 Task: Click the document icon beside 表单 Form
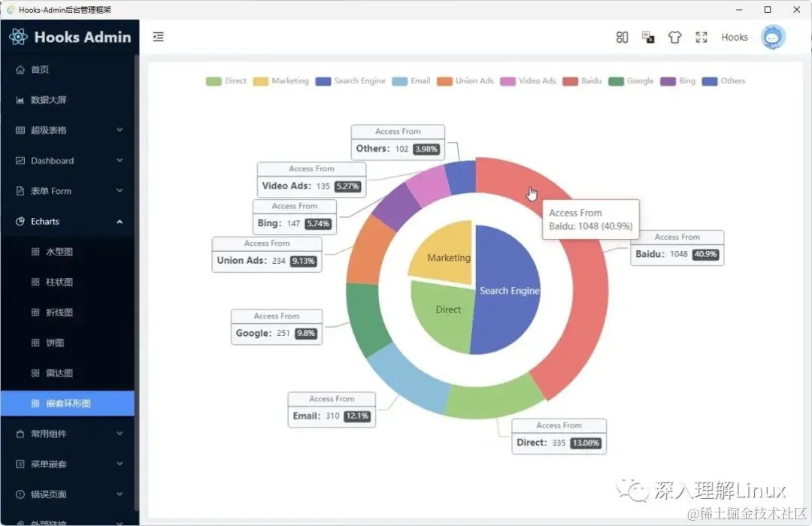pyautogui.click(x=20, y=191)
